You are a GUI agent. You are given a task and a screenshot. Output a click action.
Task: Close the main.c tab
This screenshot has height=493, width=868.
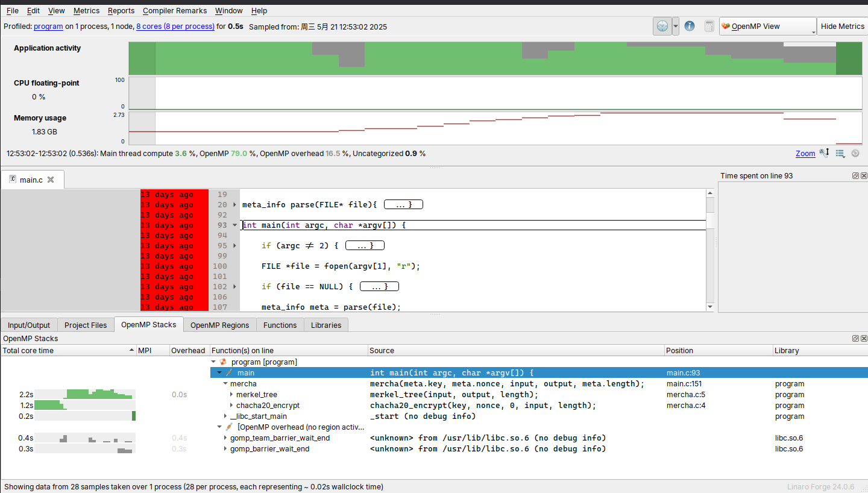(x=51, y=180)
